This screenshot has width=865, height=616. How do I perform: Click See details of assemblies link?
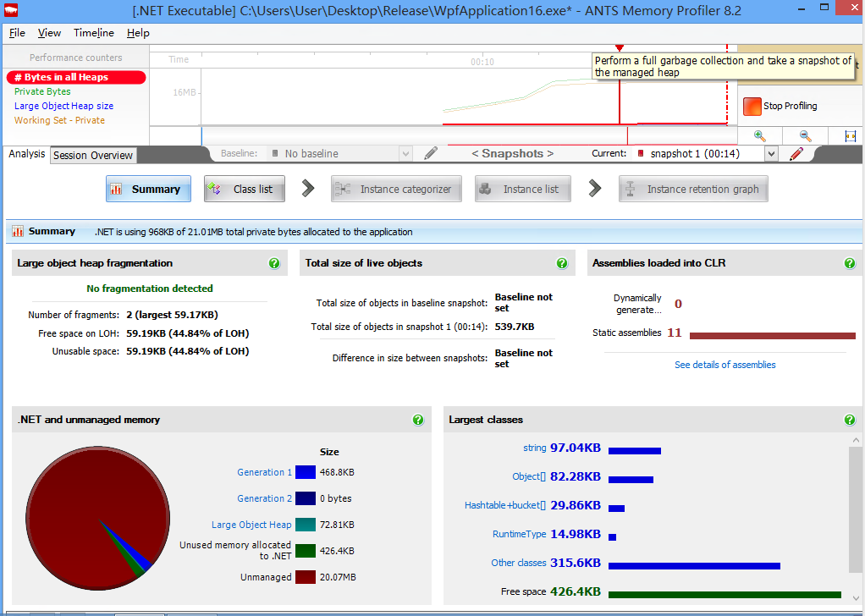tap(725, 365)
